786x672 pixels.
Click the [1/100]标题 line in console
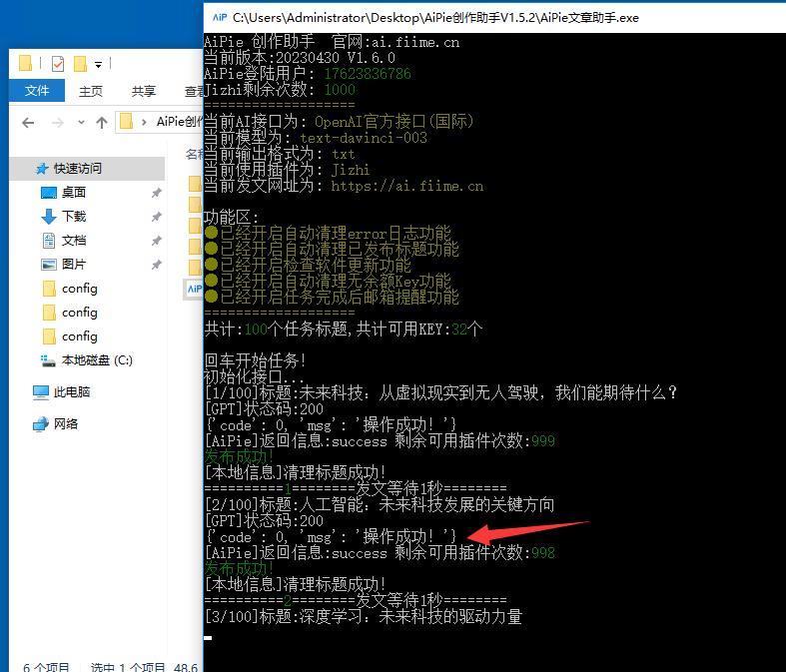click(440, 392)
